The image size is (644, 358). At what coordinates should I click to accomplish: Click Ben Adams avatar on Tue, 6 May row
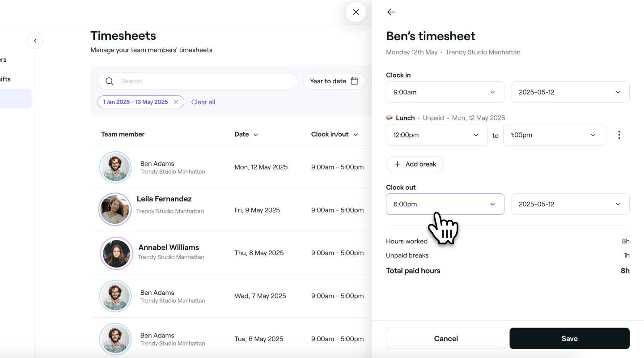pos(115,339)
